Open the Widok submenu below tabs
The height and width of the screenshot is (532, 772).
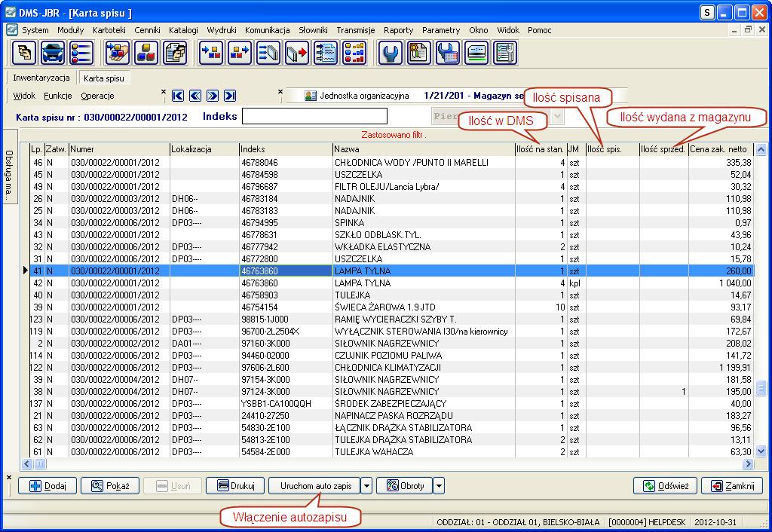pyautogui.click(x=24, y=96)
